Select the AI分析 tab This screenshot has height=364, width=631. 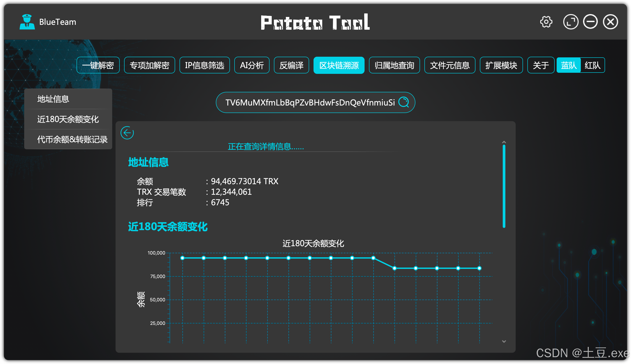point(252,65)
